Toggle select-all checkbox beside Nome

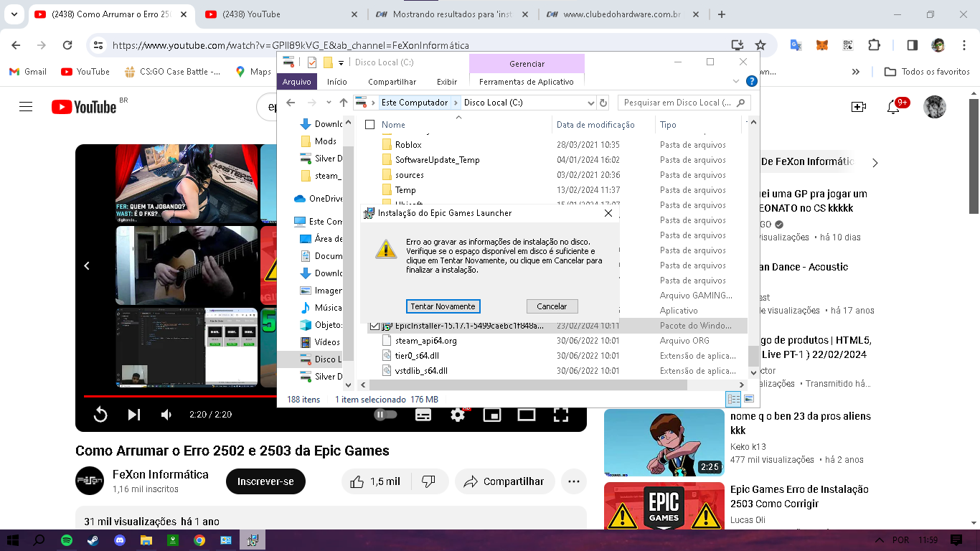pyautogui.click(x=370, y=125)
